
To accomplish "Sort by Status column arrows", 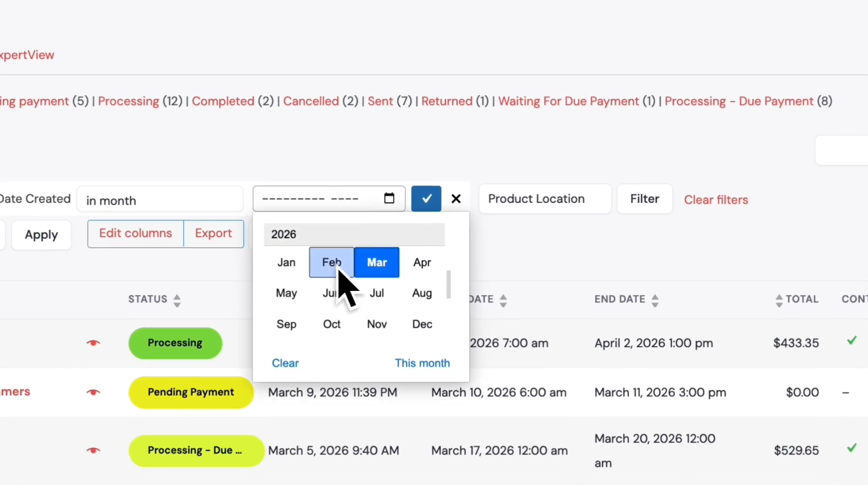I will coord(177,300).
